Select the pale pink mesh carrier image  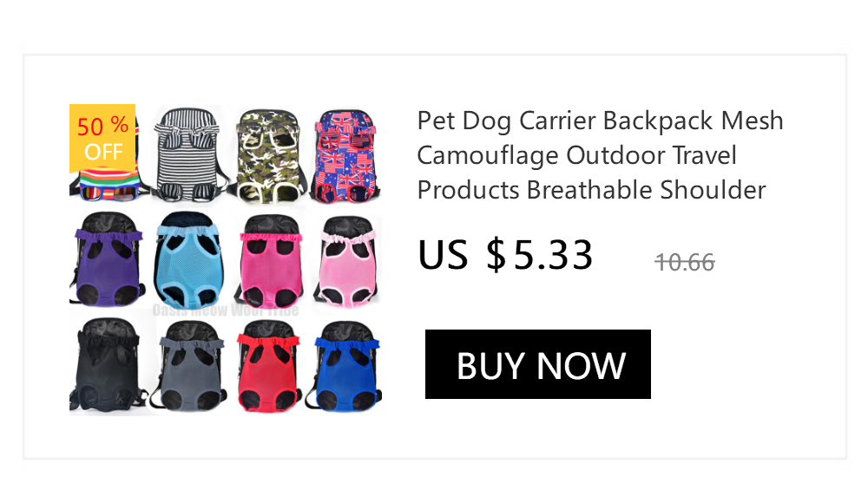click(347, 261)
